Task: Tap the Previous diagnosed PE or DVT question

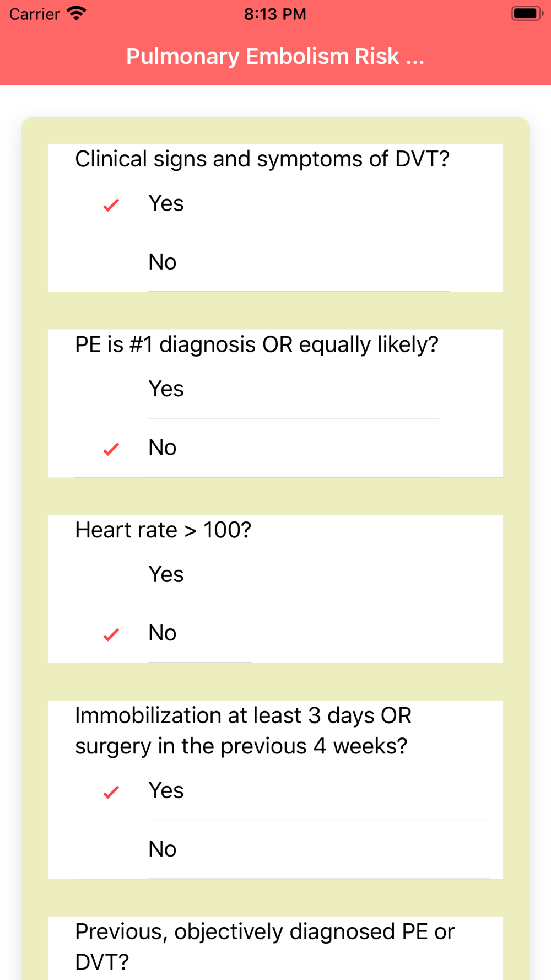Action: point(264,947)
